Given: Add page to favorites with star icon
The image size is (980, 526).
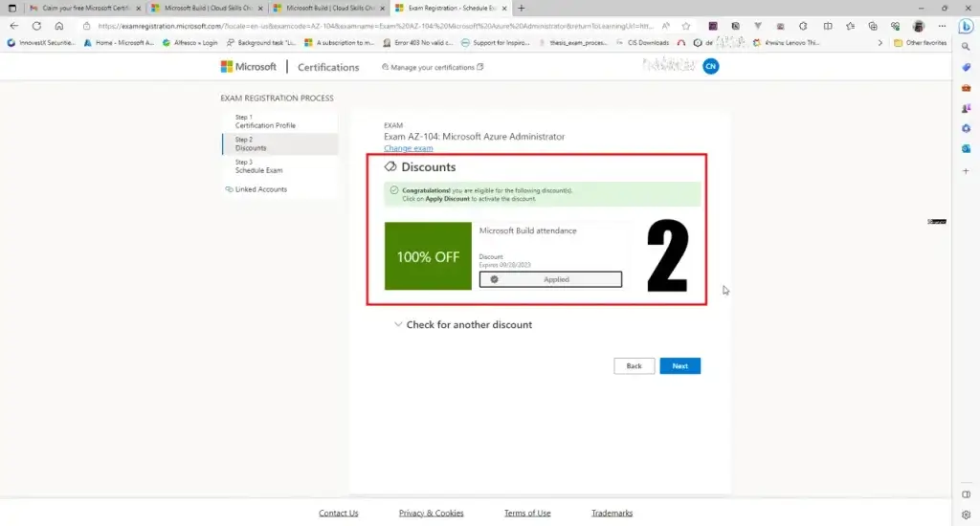Looking at the screenshot, I should click(x=686, y=26).
